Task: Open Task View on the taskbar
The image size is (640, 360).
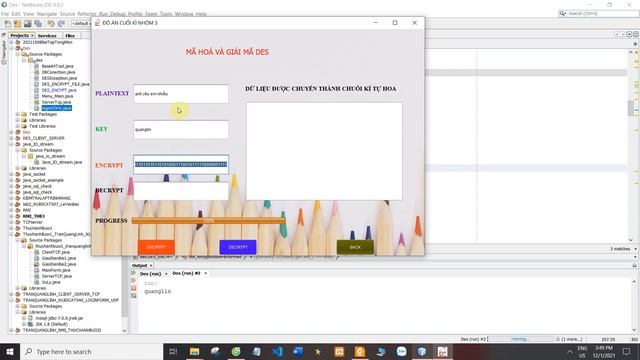Action: 173,351
